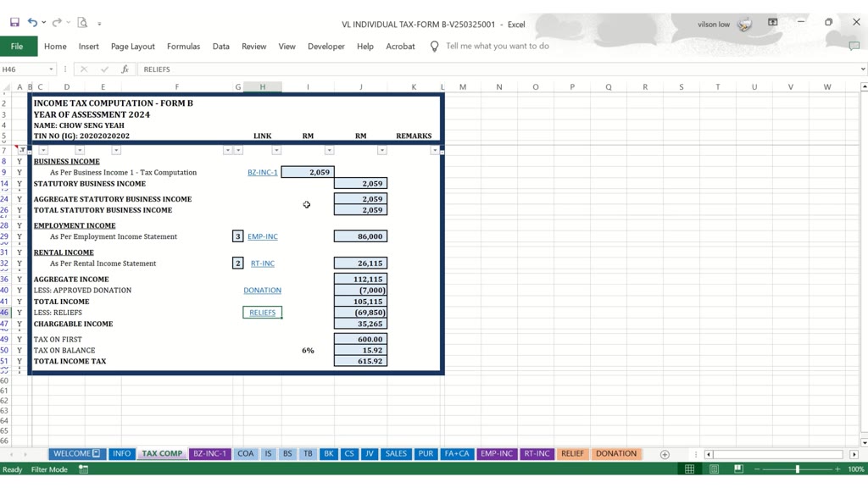This screenshot has height=488, width=868.
Task: Click the Select All corner triangle
Action: pos(6,87)
